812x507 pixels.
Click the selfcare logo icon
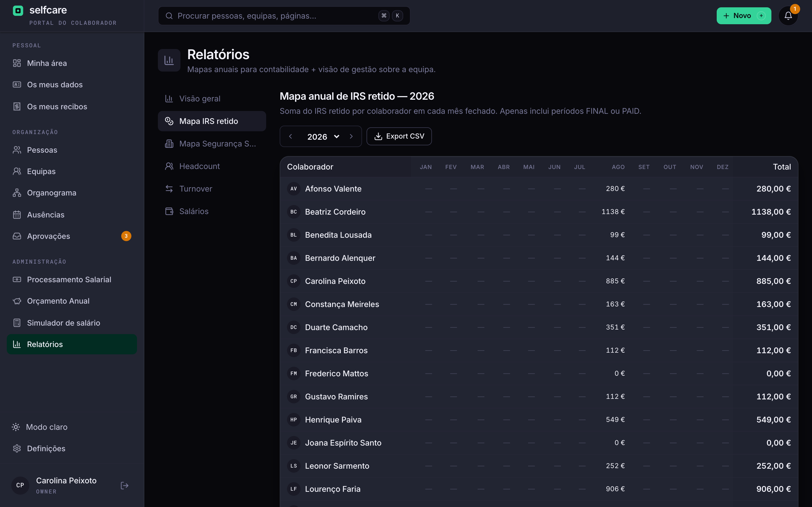click(x=18, y=11)
